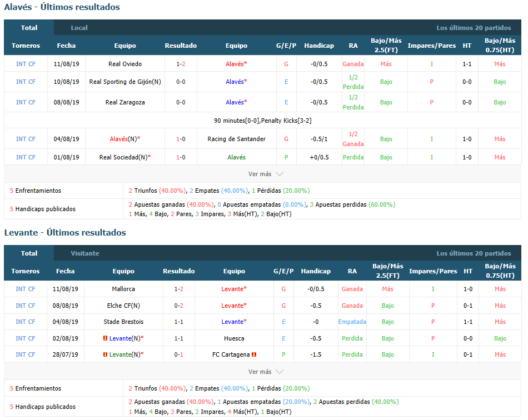Viewport: 528px width, 420px height.
Task: Click green Alavés in Real Sociedad row
Action: click(236, 157)
